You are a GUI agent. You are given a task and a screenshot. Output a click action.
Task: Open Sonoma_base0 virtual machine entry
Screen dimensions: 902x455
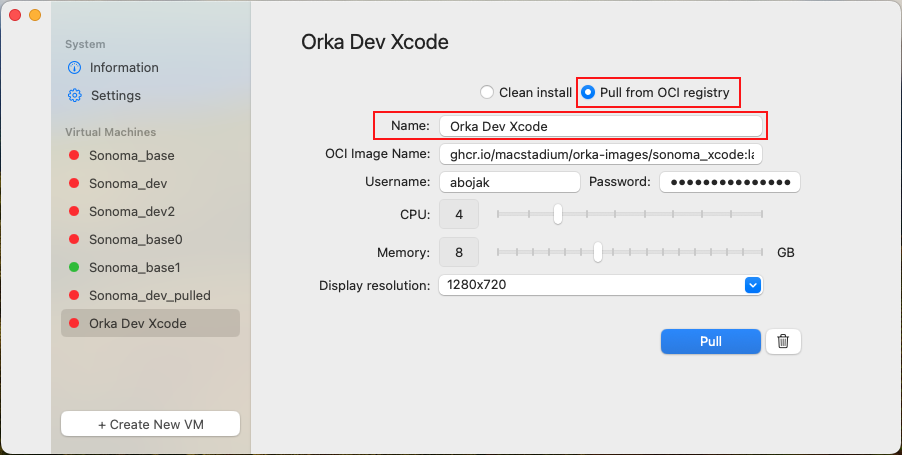coord(135,240)
